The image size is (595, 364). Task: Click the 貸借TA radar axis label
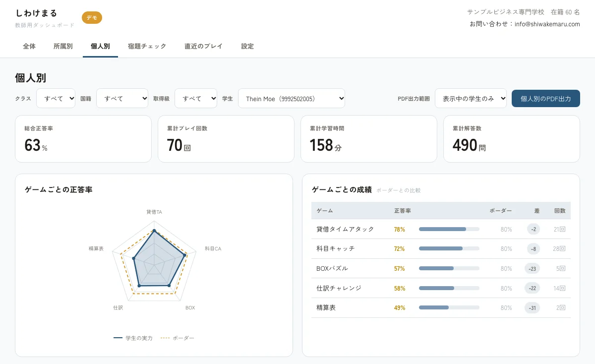154,212
